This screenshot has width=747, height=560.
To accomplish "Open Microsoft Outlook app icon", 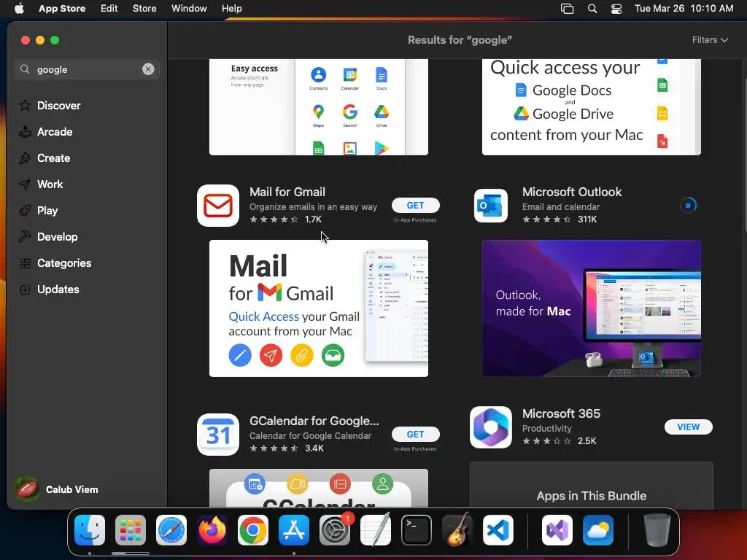I will click(491, 206).
